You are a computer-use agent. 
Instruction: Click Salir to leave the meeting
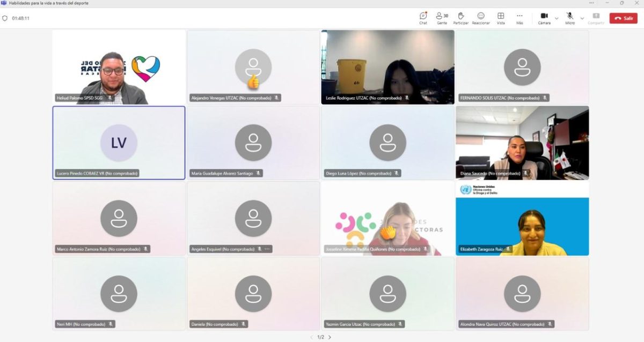click(623, 18)
